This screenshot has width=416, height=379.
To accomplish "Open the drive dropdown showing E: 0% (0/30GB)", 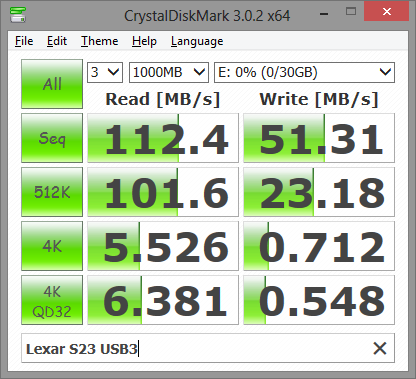I will [x=304, y=72].
